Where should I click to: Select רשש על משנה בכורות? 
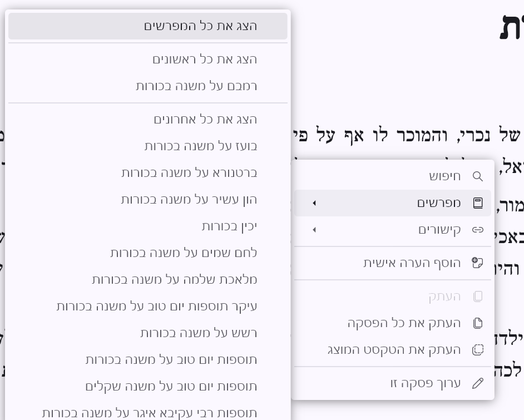coord(199,333)
